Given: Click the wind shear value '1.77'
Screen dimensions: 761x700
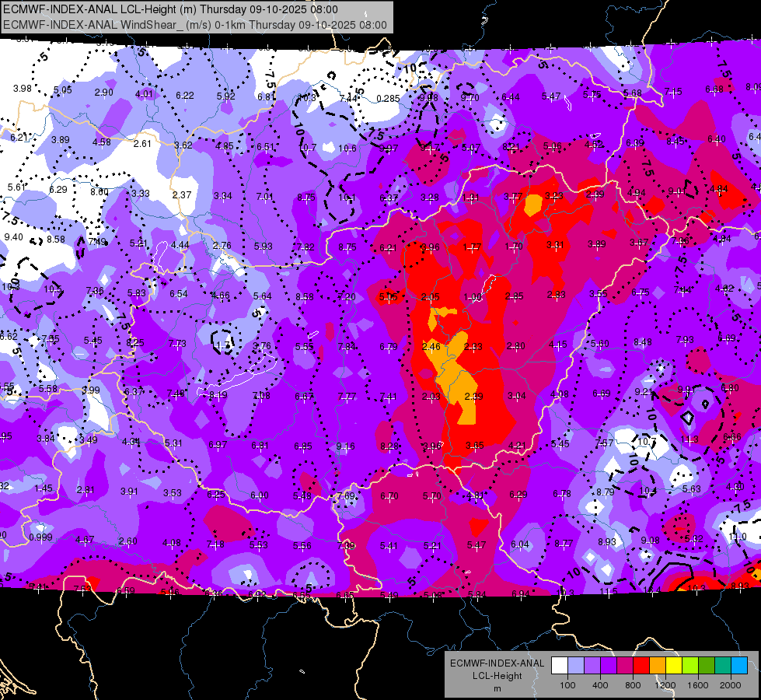Looking at the screenshot, I should (x=472, y=247).
